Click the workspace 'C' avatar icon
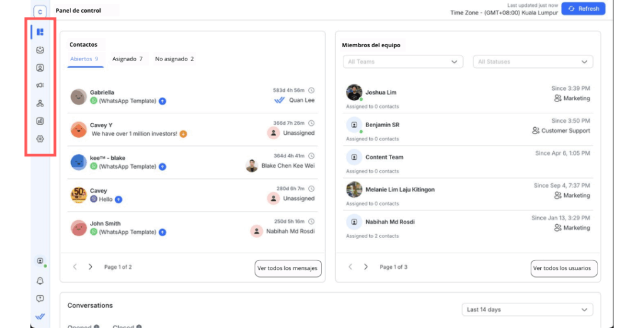Screen dimensions: 644x328 (40, 11)
